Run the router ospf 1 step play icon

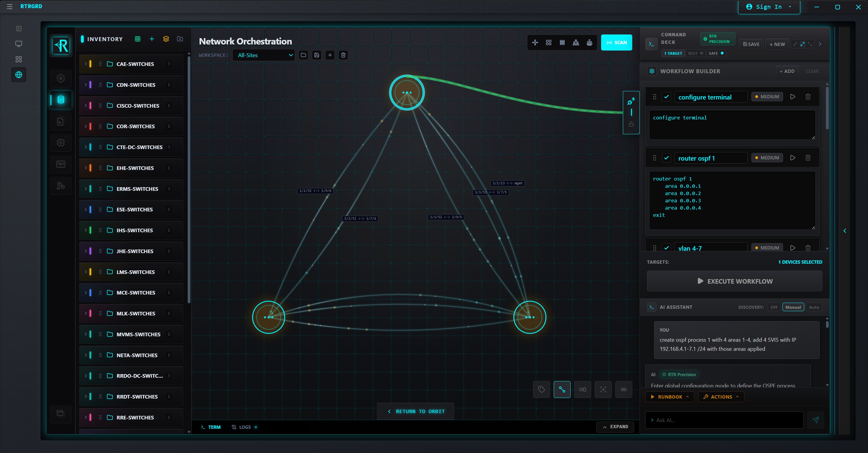792,158
